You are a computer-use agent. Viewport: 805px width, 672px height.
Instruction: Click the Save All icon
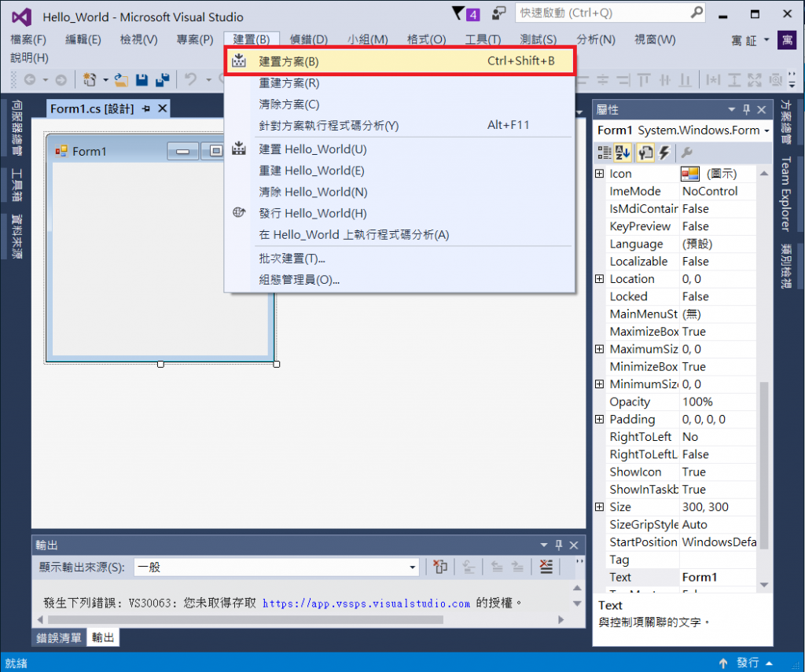pyautogui.click(x=162, y=79)
